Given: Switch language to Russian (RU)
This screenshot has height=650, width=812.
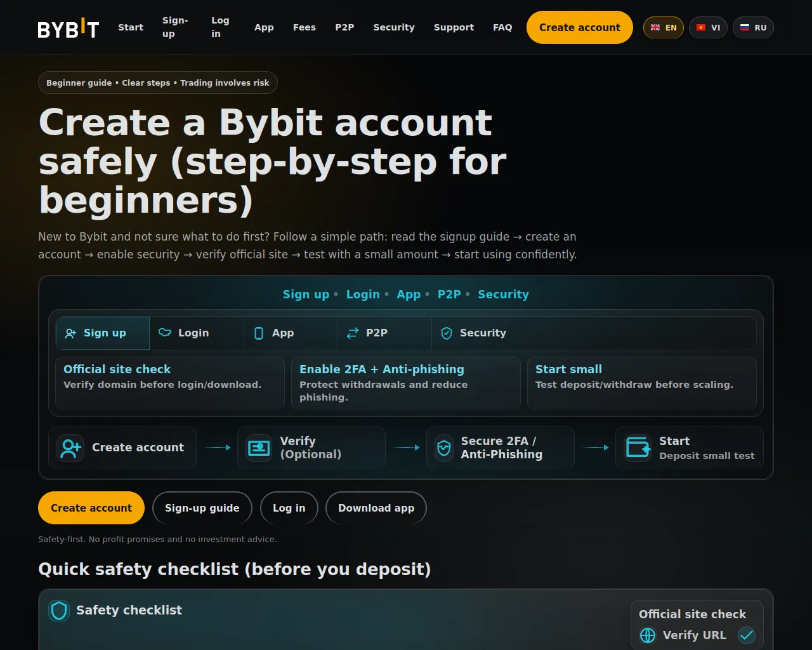Looking at the screenshot, I should pyautogui.click(x=753, y=28).
